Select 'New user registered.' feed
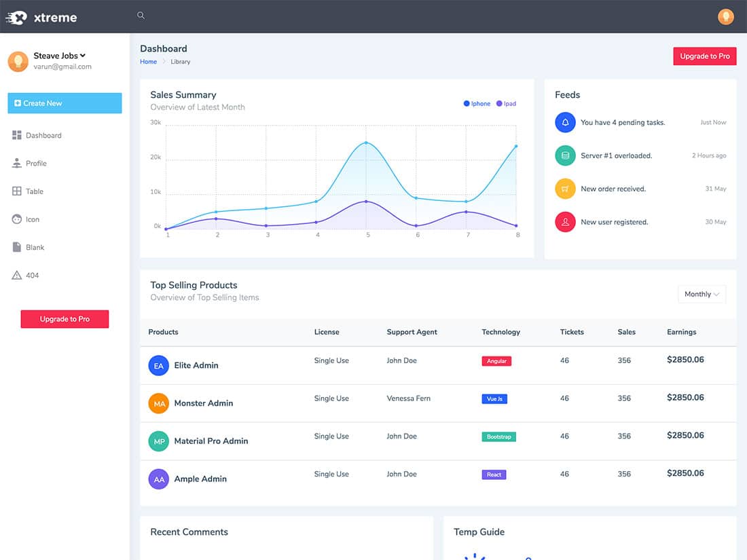The width and height of the screenshot is (747, 560). click(x=614, y=222)
